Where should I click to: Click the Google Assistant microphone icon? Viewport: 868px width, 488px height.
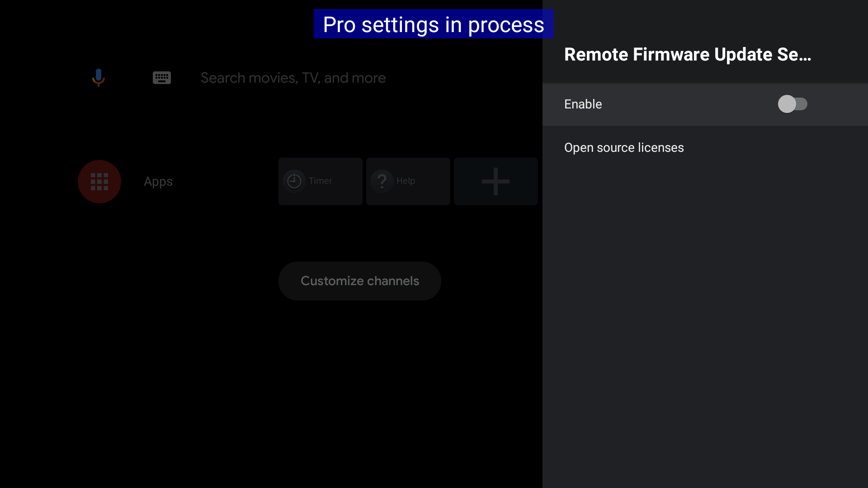click(x=99, y=77)
